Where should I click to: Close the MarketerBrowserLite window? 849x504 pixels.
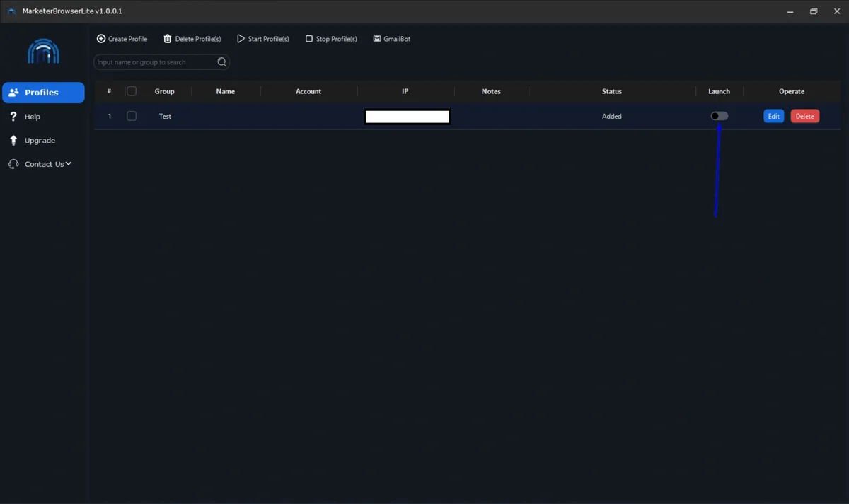pos(837,11)
